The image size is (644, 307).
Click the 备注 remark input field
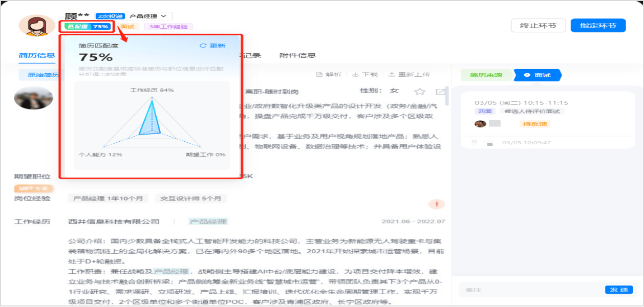[530, 290]
